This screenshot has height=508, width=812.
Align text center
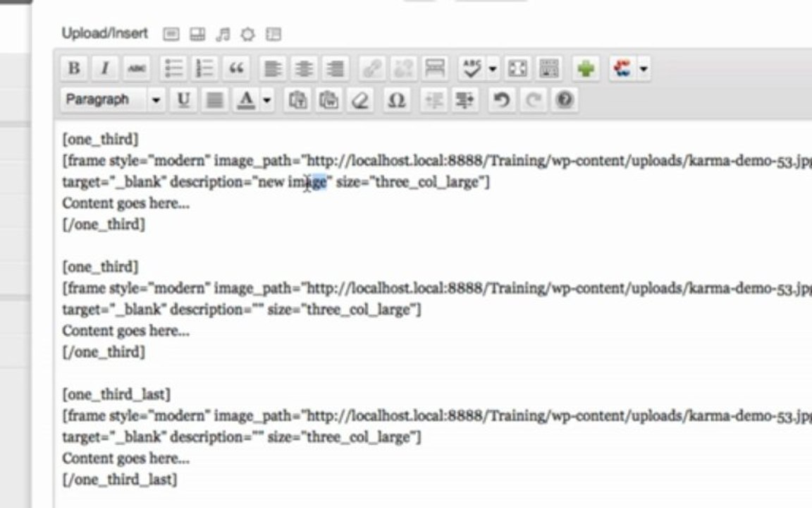tap(304, 68)
